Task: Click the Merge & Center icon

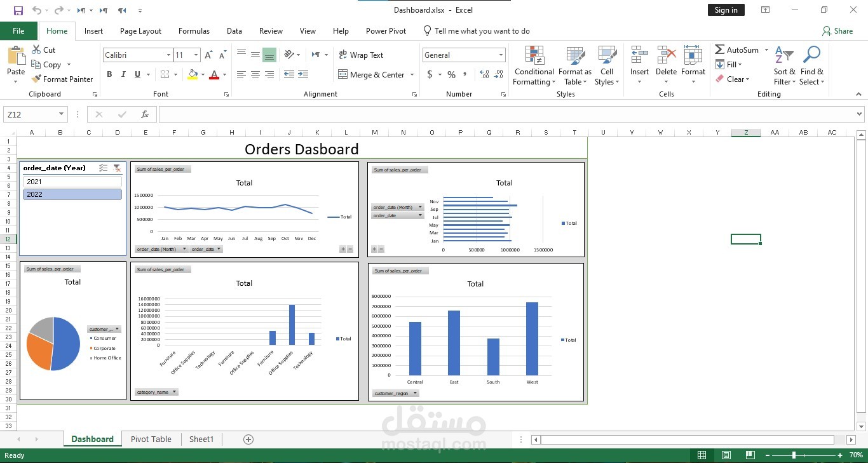Action: pos(342,74)
